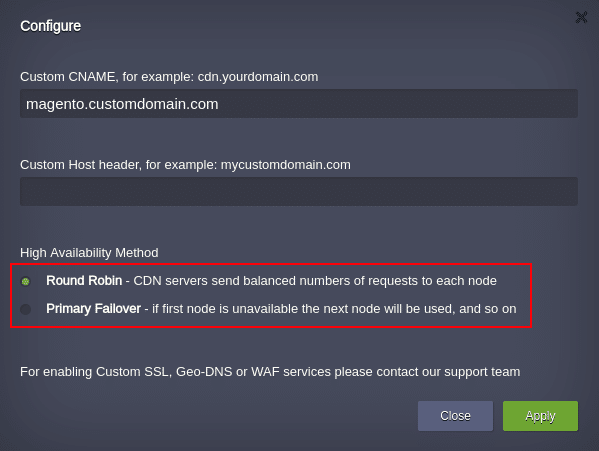Click the "High Availability Method" label
This screenshot has width=599, height=451.
pos(89,253)
